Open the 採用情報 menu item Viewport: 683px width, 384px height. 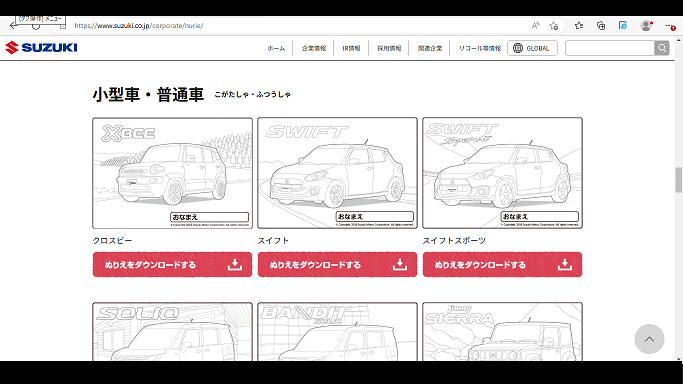tap(389, 48)
